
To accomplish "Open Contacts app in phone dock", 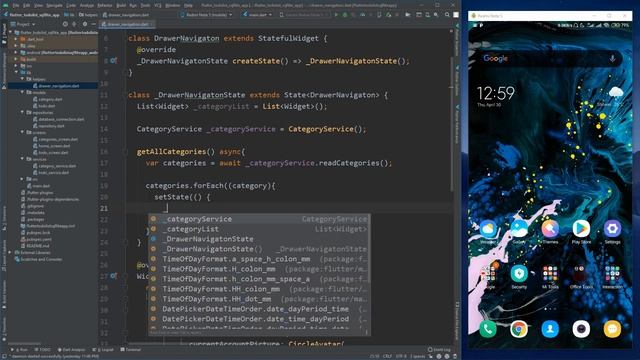I will point(550,329).
